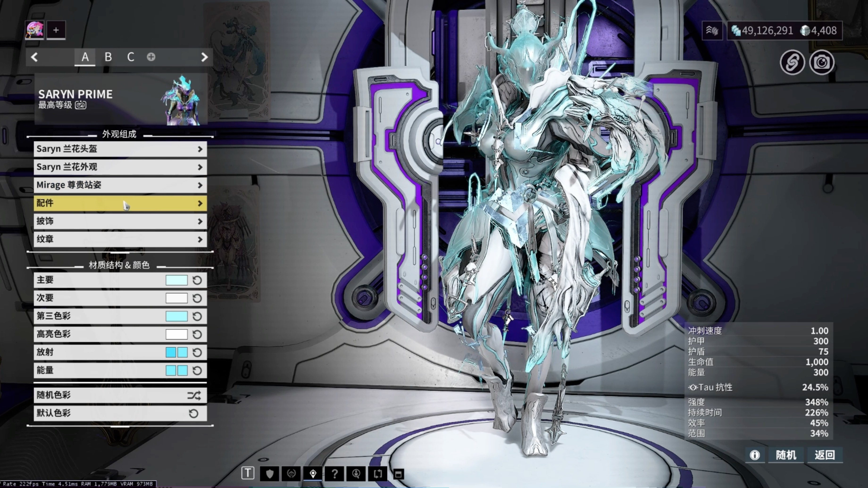Select the Tau 抗性 stat row
Image resolution: width=868 pixels, height=488 pixels.
pos(758,387)
